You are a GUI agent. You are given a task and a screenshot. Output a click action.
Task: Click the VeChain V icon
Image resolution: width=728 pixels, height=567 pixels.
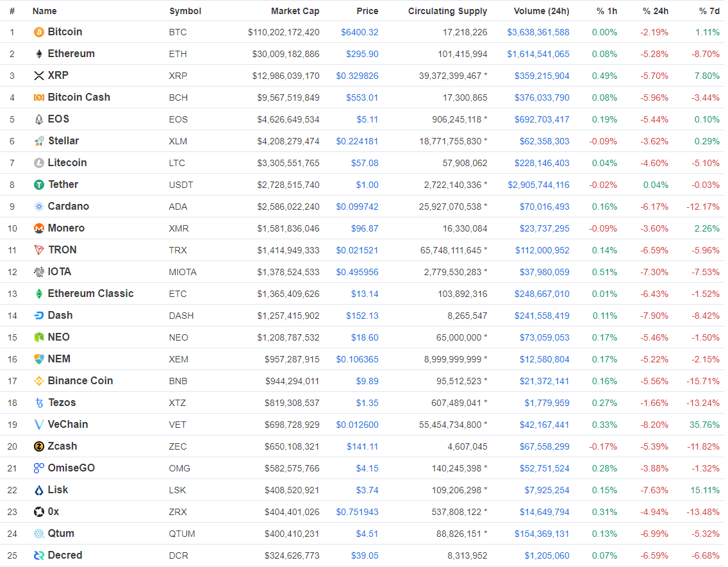(39, 425)
